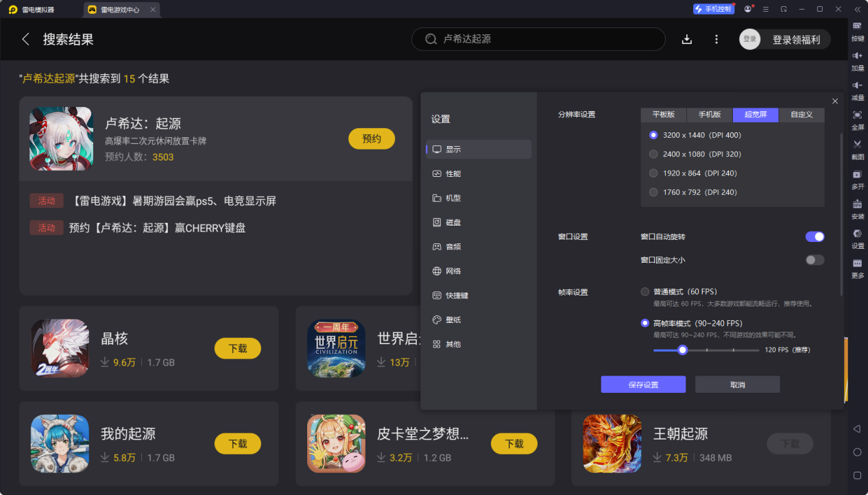
Task: Click the search field containing 卢希达起源
Action: point(538,39)
